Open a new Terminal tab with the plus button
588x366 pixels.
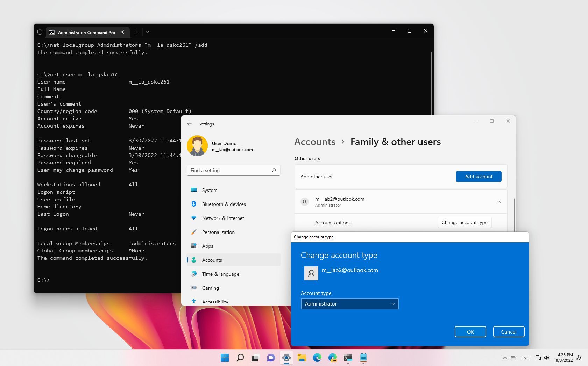point(137,32)
